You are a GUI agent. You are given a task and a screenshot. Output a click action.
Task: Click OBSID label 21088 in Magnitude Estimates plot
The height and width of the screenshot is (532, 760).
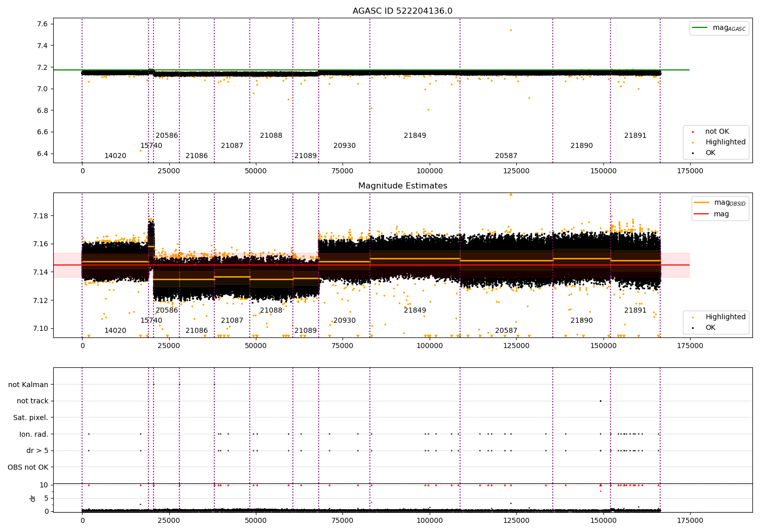tap(271, 311)
